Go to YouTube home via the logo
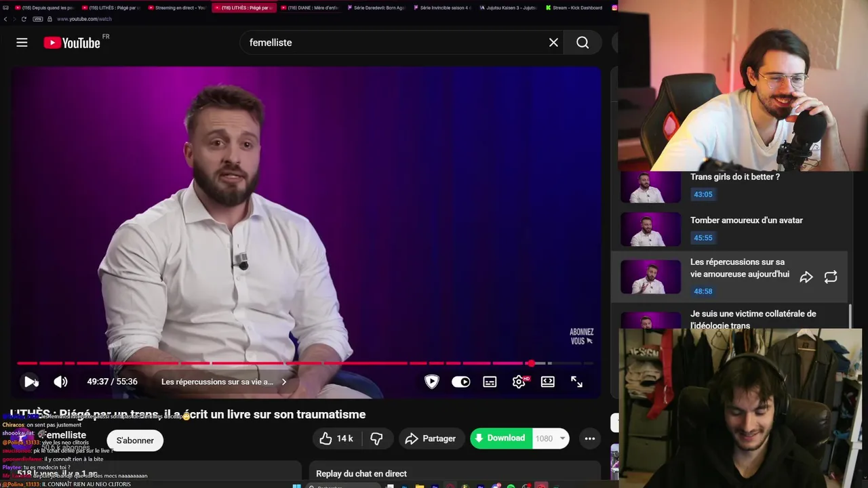Image resolution: width=868 pixels, height=488 pixels. click(x=72, y=43)
